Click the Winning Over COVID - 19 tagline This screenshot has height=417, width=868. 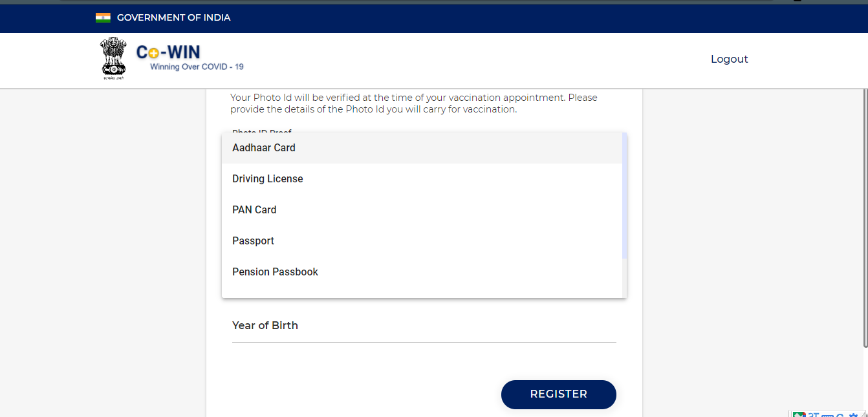coord(197,67)
